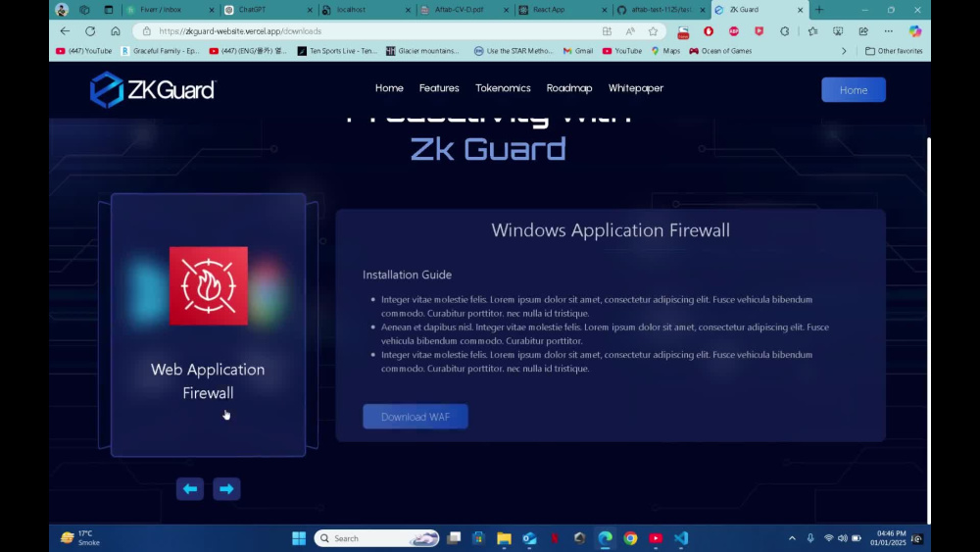Open Windows Start button
Viewport: 980px width, 552px height.
299,538
